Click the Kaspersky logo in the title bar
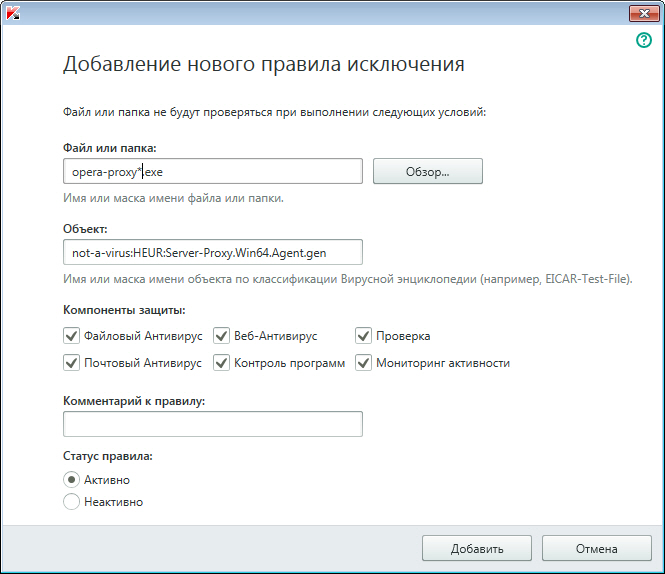This screenshot has height=574, width=665. pos(15,13)
